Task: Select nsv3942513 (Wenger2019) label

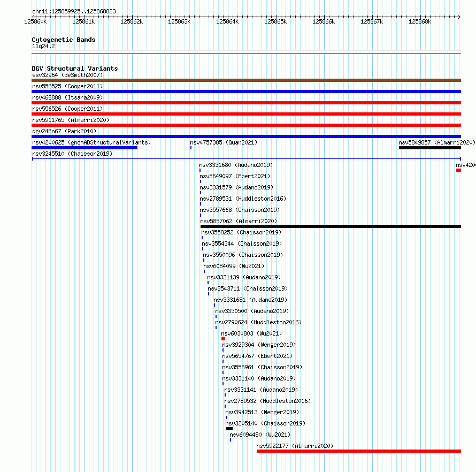Action: 262,412
